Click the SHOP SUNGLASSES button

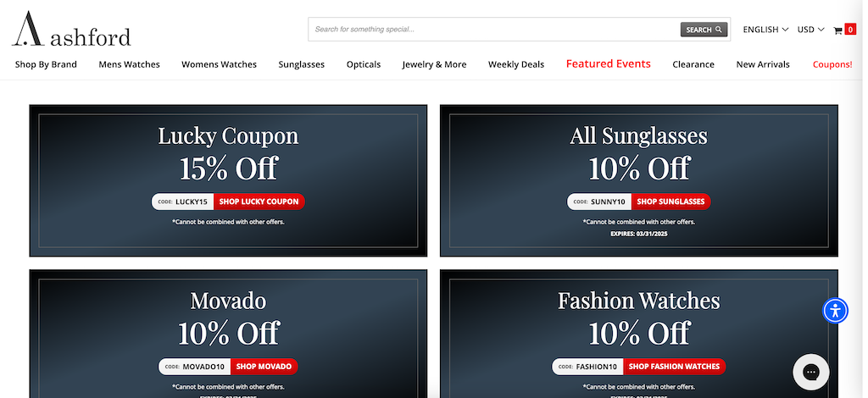click(671, 202)
